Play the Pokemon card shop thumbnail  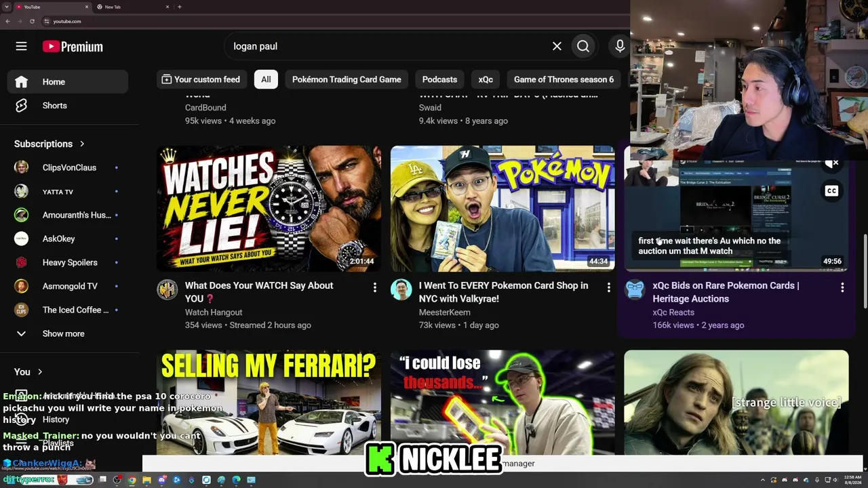point(502,209)
